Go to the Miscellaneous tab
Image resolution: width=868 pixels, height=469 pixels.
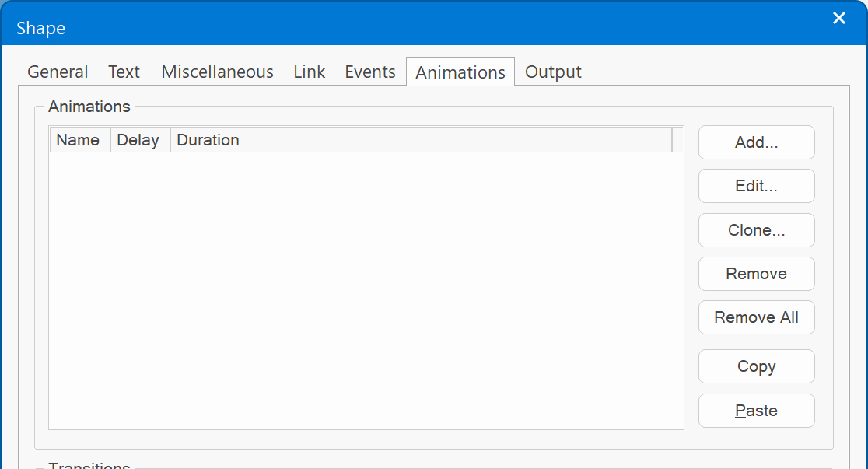217,72
